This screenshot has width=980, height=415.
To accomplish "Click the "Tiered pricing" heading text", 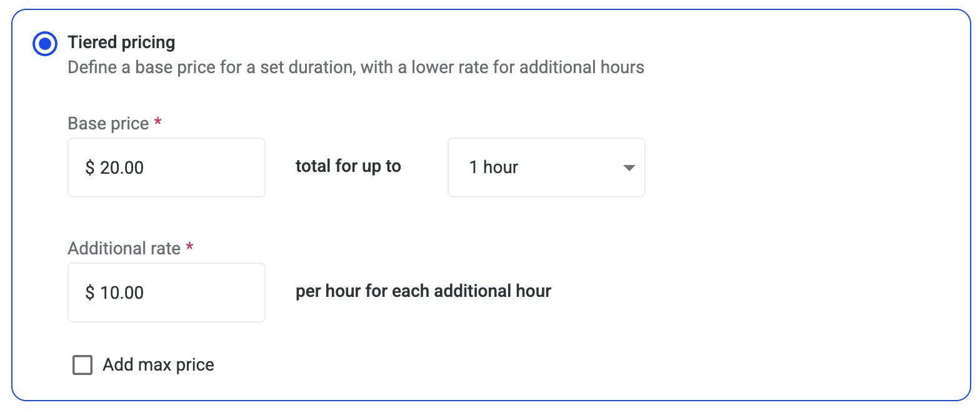I will (121, 42).
